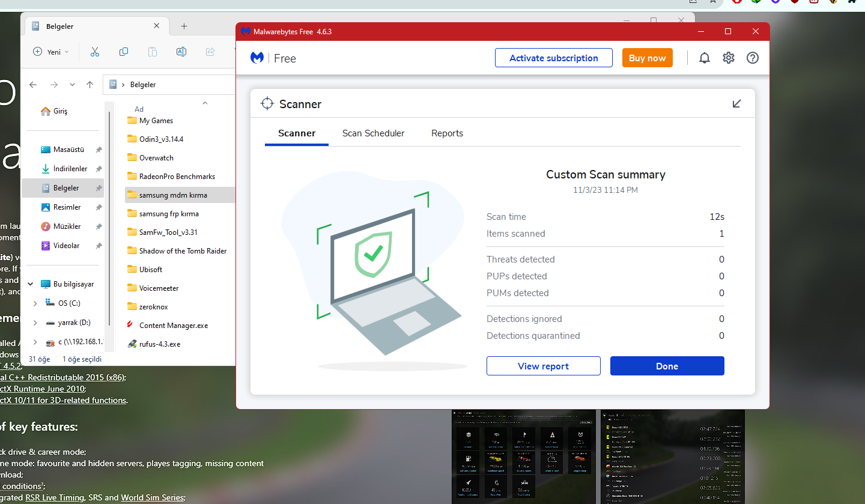This screenshot has height=504, width=865.
Task: Cut the selected item in File Explorer
Action: tap(94, 52)
